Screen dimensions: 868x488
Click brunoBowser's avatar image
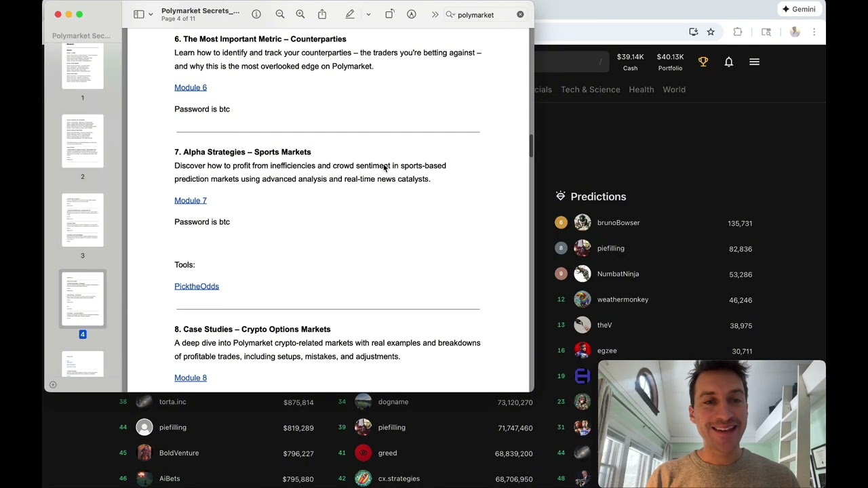[583, 222]
